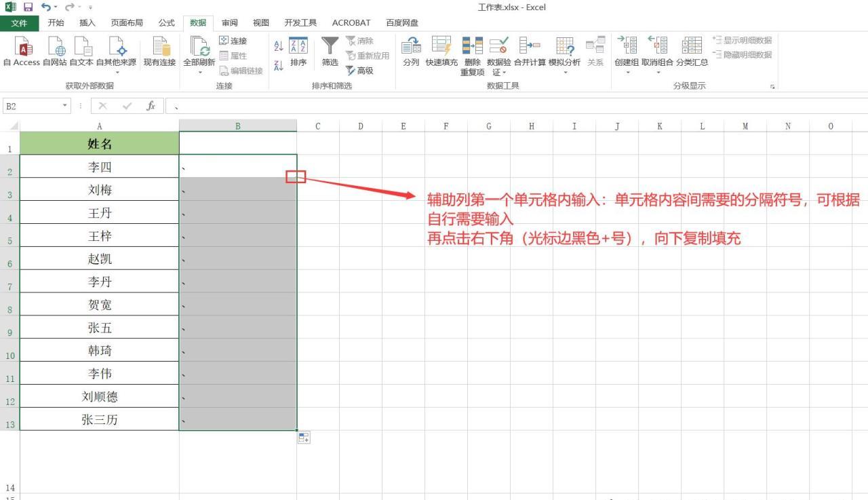Click the 连接 connections button
Screen dimensions: 868x500
pos(233,41)
